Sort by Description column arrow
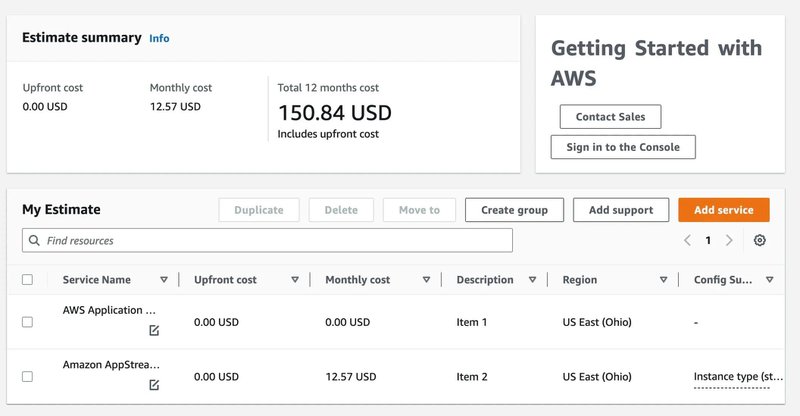The width and height of the screenshot is (800, 416). 532,280
